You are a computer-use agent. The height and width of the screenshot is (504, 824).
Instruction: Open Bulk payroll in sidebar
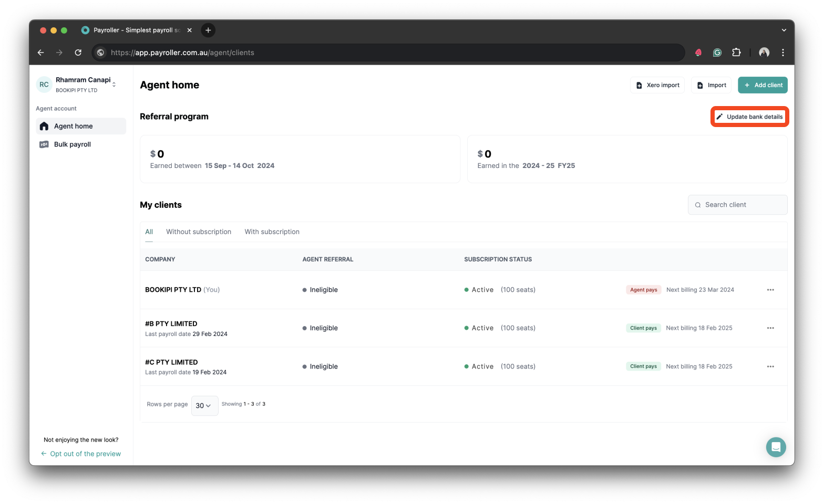point(81,144)
